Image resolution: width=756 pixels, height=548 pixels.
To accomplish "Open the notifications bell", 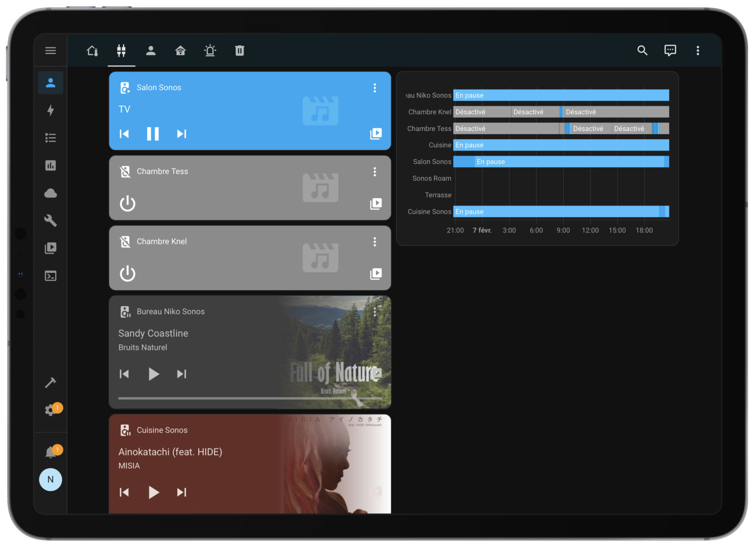I will [50, 452].
